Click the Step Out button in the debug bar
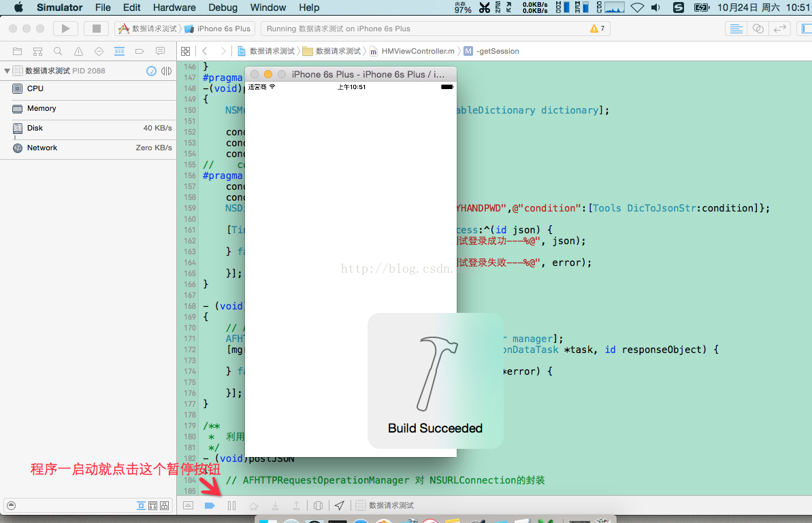This screenshot has width=812, height=523. tap(296, 505)
